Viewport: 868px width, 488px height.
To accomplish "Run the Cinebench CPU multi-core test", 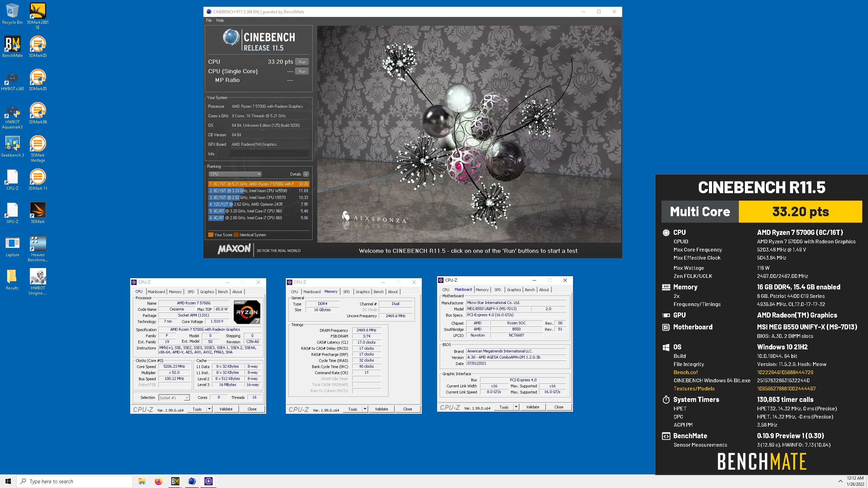I will click(x=302, y=62).
